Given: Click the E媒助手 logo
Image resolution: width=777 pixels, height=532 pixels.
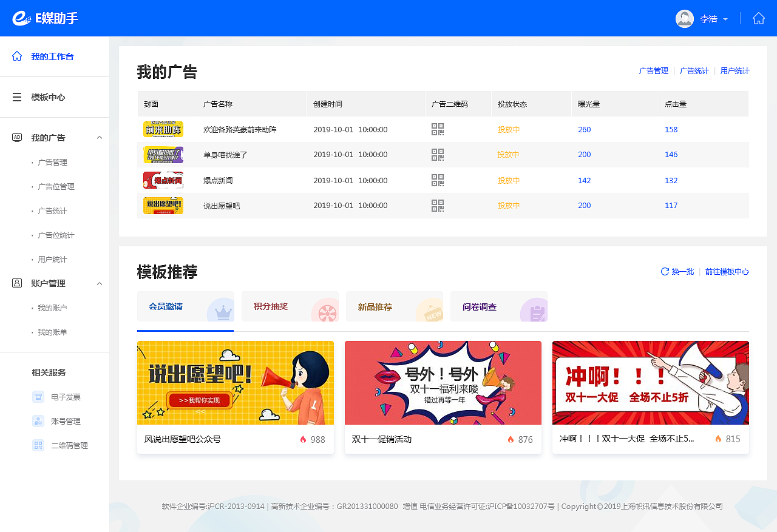Looking at the screenshot, I should 46,18.
